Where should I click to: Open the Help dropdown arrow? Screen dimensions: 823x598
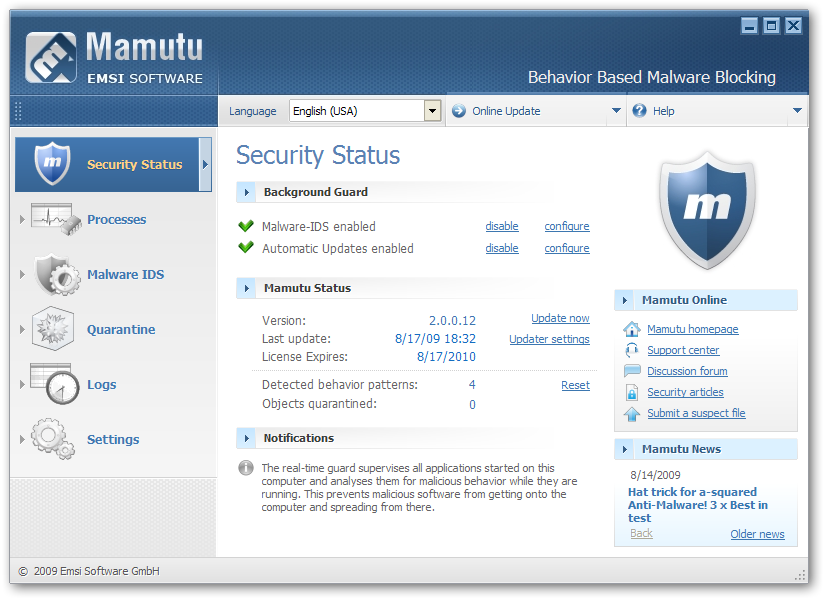pos(797,111)
